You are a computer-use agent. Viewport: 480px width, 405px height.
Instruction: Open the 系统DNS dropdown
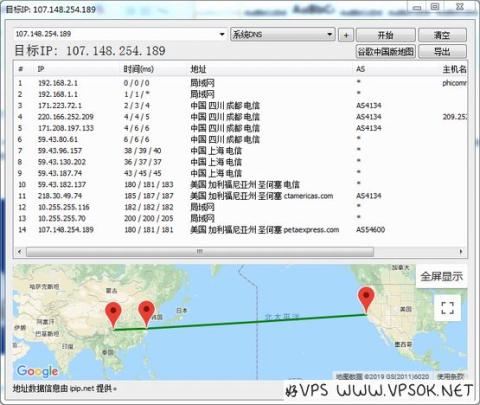(283, 34)
